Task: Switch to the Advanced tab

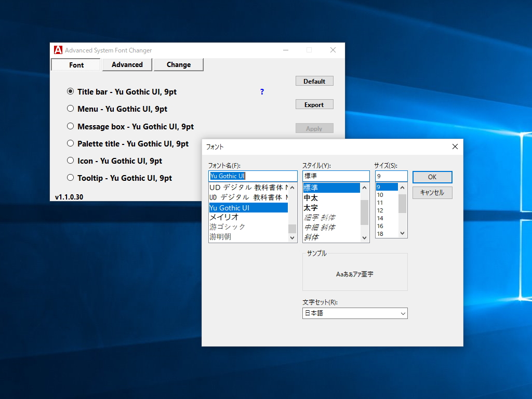Action: [127, 64]
